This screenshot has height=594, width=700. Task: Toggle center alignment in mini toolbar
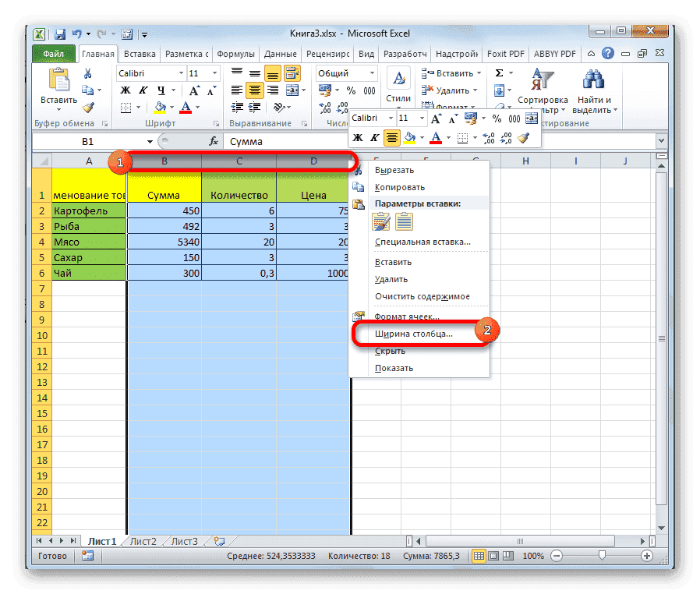(393, 138)
